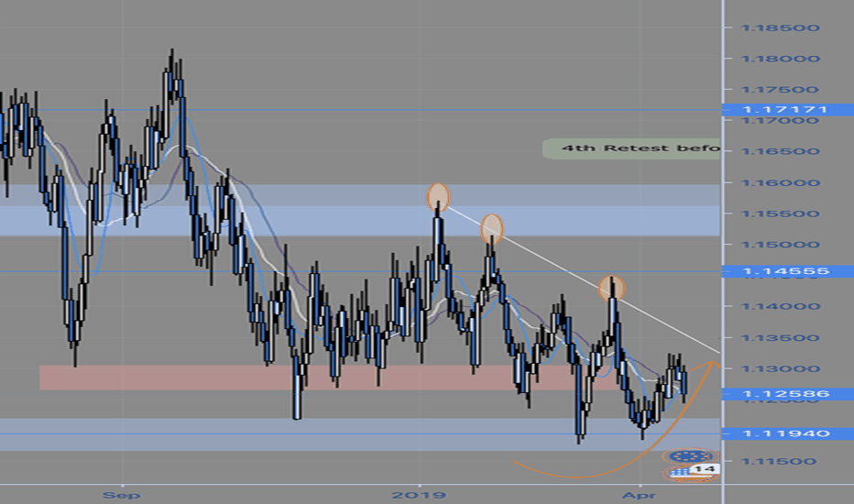The height and width of the screenshot is (504, 854).
Task: Click the 1.14000 price axis label
Action: click(780, 306)
